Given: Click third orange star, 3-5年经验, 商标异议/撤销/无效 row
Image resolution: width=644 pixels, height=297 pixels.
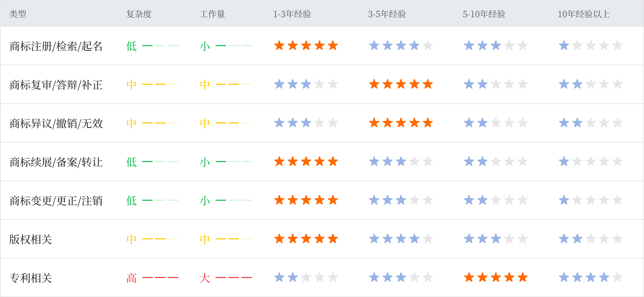Looking at the screenshot, I should pos(401,123).
